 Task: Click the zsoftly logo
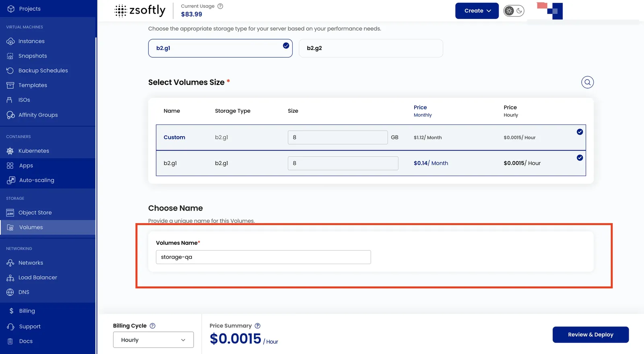pyautogui.click(x=140, y=10)
